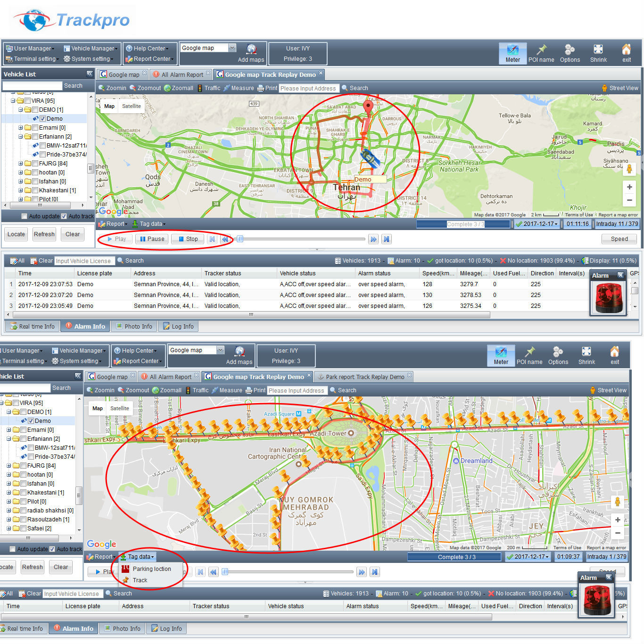Image resolution: width=644 pixels, height=644 pixels.
Task: Open the 2017-12-17 date selector
Action: click(537, 224)
